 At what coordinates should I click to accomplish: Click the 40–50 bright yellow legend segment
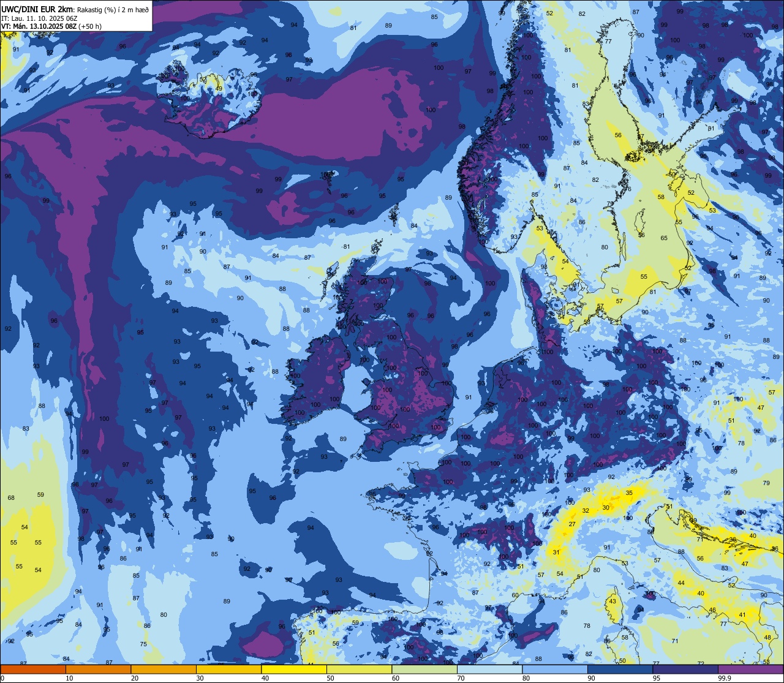click(x=294, y=669)
